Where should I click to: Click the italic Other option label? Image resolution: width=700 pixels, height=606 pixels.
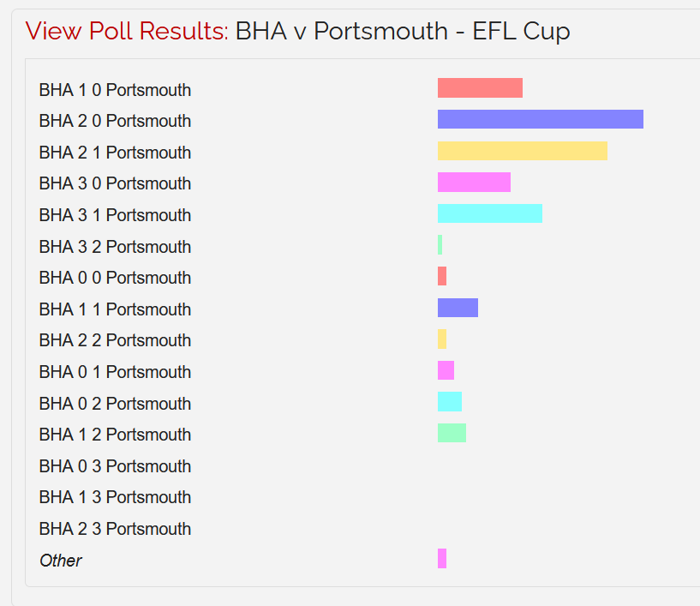(61, 561)
